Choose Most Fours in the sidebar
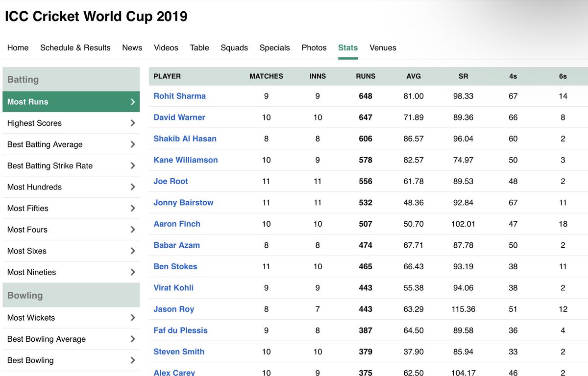This screenshot has height=376, width=588. coord(71,230)
